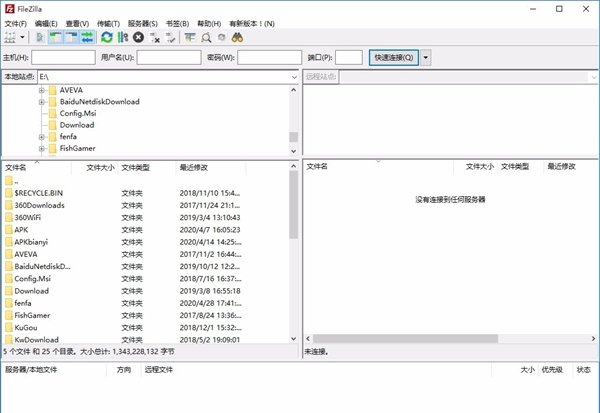Focus the 密码(W) password field
The height and width of the screenshot is (413, 600).
point(269,57)
